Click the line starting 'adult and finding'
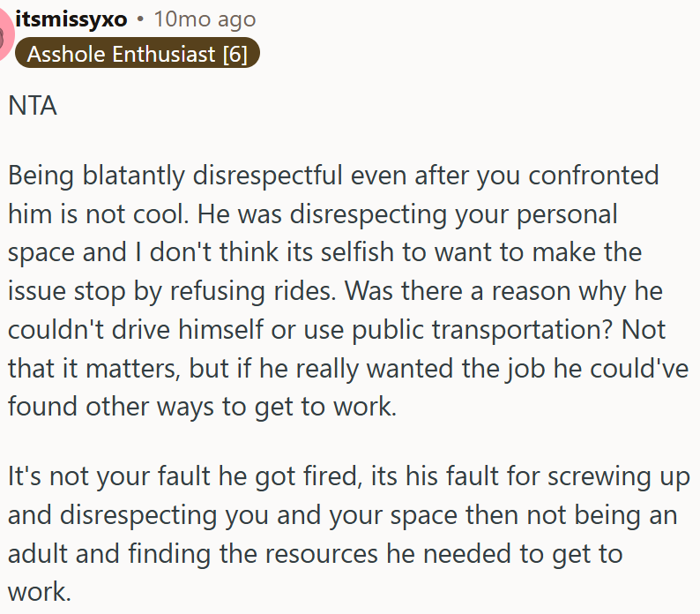The height and width of the screenshot is (614, 700). tap(315, 554)
